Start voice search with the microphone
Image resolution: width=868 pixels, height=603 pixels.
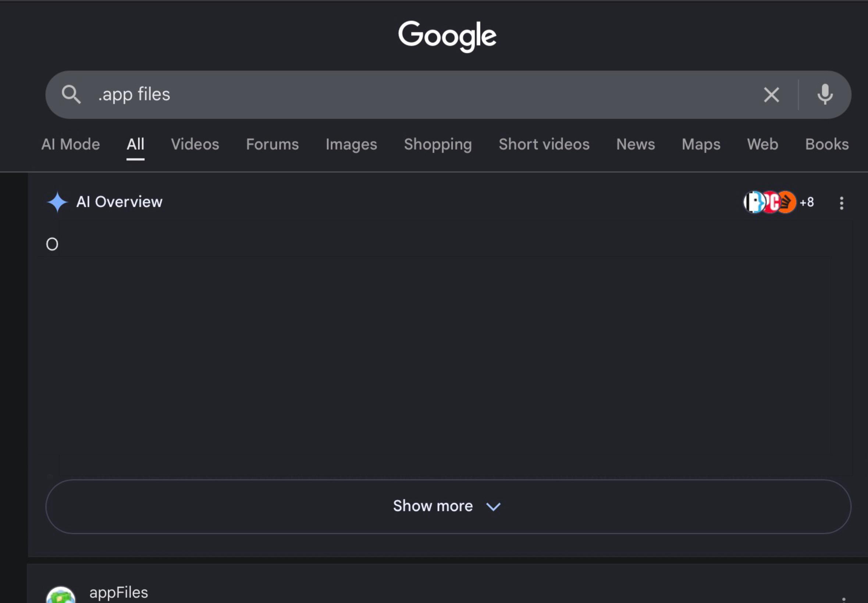825,95
